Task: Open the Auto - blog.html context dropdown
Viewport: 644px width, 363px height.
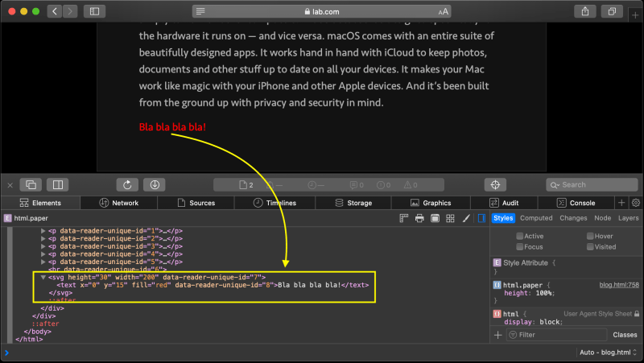Action: click(608, 353)
